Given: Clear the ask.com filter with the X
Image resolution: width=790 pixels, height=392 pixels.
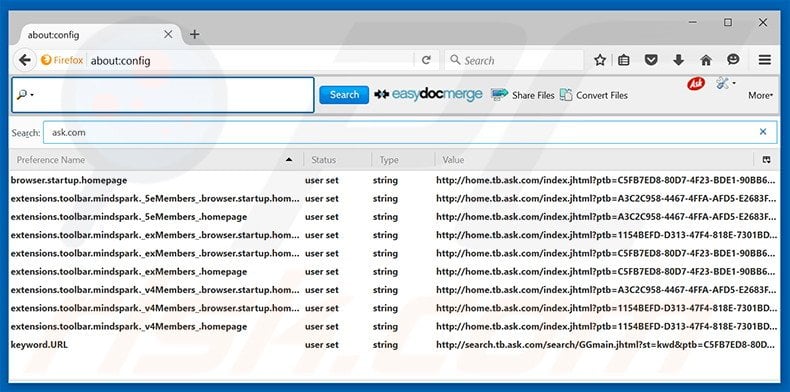Looking at the screenshot, I should point(763,132).
